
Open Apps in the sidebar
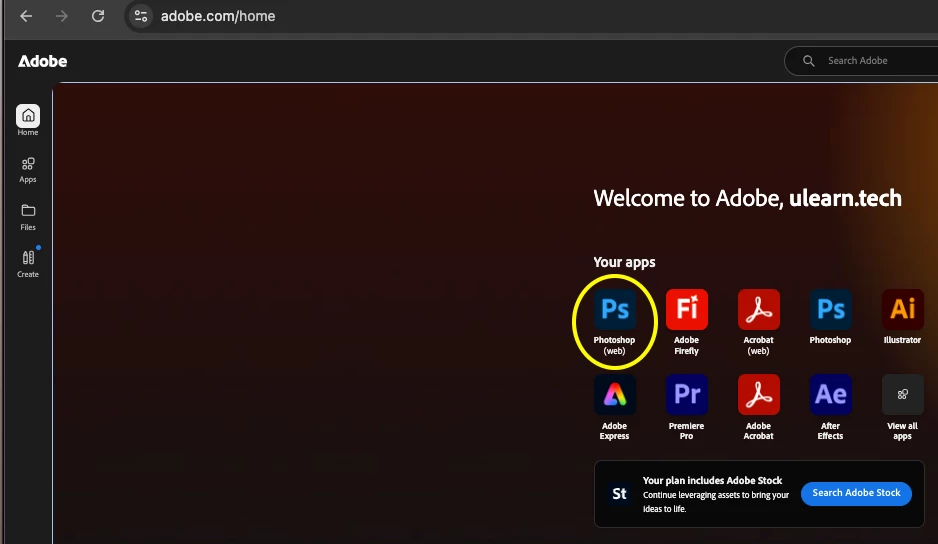(28, 170)
